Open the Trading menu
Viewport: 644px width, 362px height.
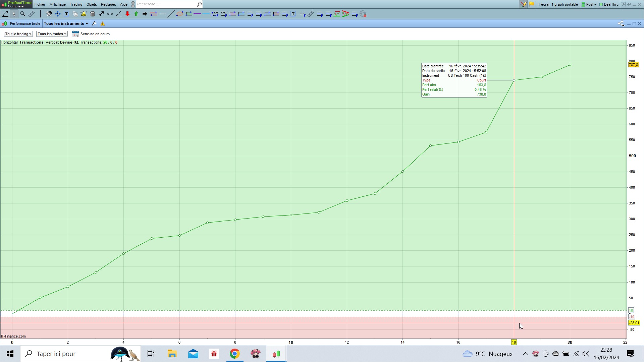[x=76, y=4]
